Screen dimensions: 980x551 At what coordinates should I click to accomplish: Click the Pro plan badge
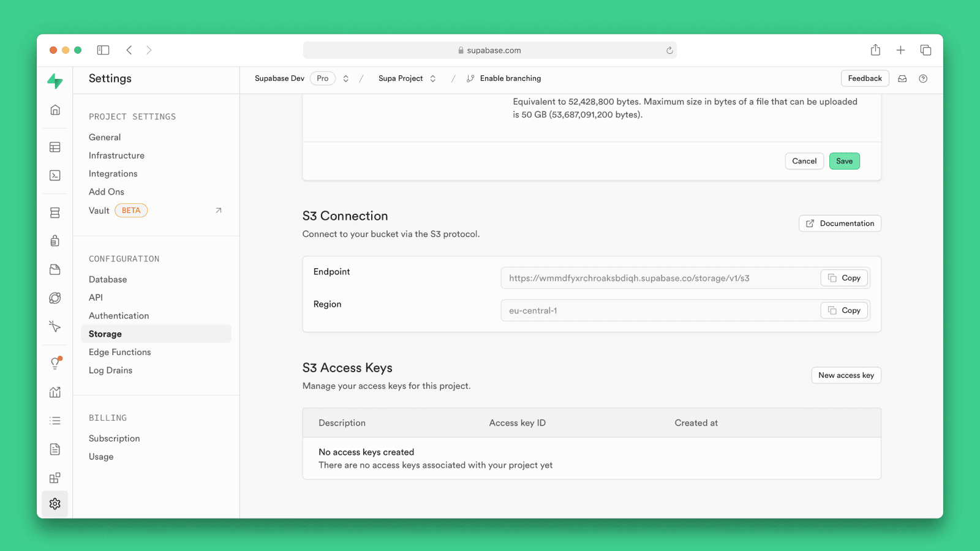[323, 78]
